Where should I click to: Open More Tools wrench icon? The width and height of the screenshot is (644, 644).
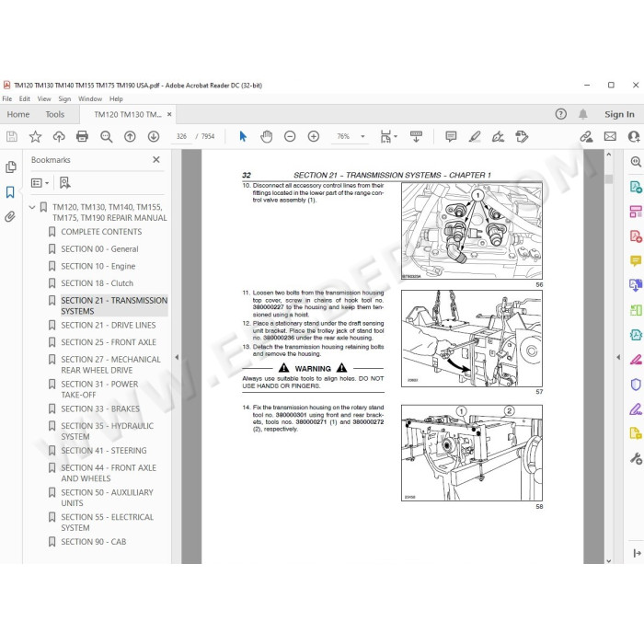(x=636, y=458)
